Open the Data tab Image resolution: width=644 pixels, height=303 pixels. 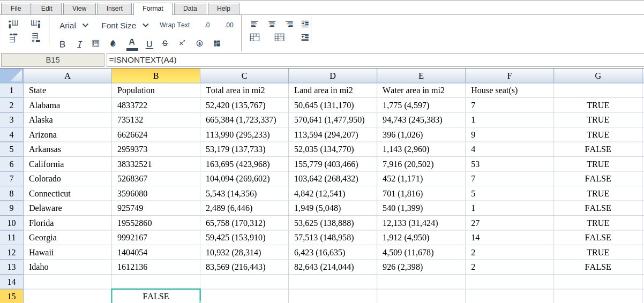(x=190, y=9)
